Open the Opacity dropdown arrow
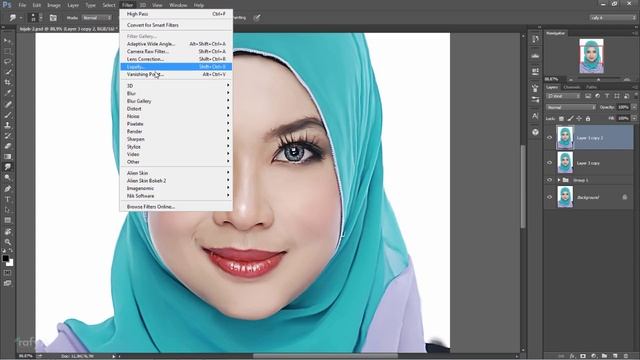This screenshot has width=640, height=360. pyautogui.click(x=634, y=107)
